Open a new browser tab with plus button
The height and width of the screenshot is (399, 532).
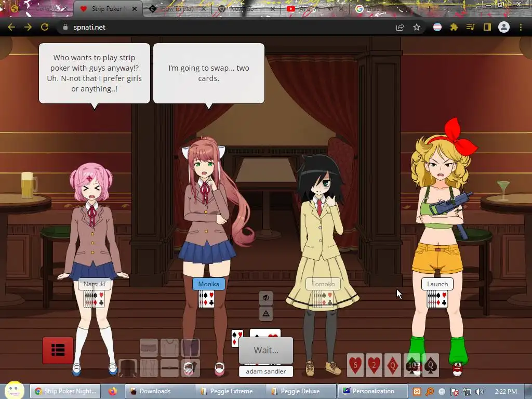tap(429, 9)
